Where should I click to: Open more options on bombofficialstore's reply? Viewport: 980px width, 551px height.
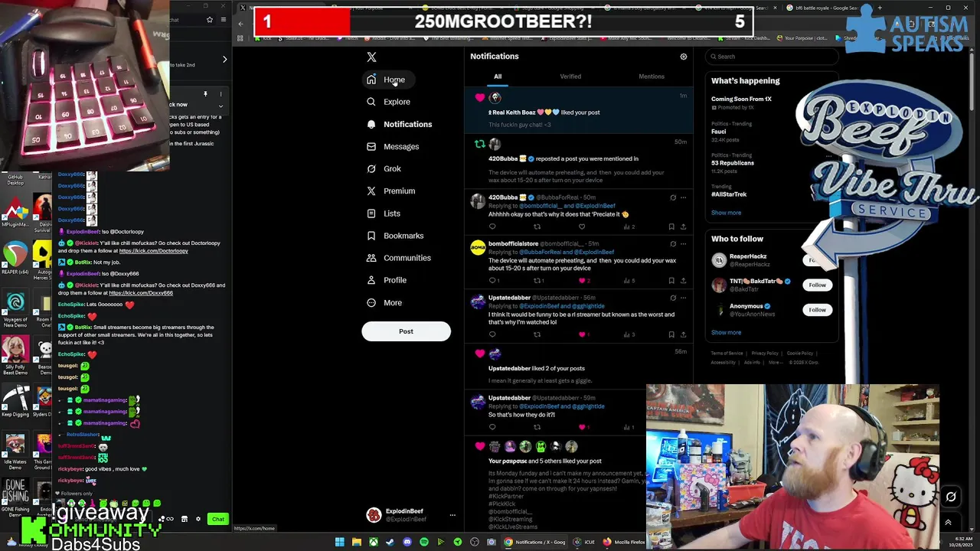point(683,244)
